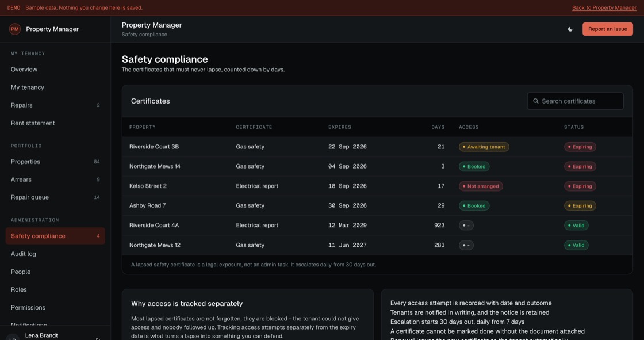Toggle dark mode moon icon
The height and width of the screenshot is (340, 644).
(x=570, y=29)
